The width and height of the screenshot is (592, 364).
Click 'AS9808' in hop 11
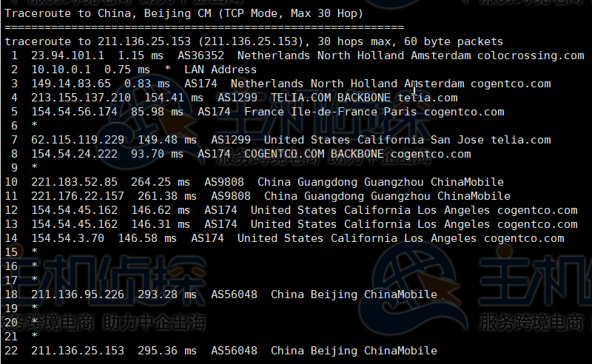231,196
